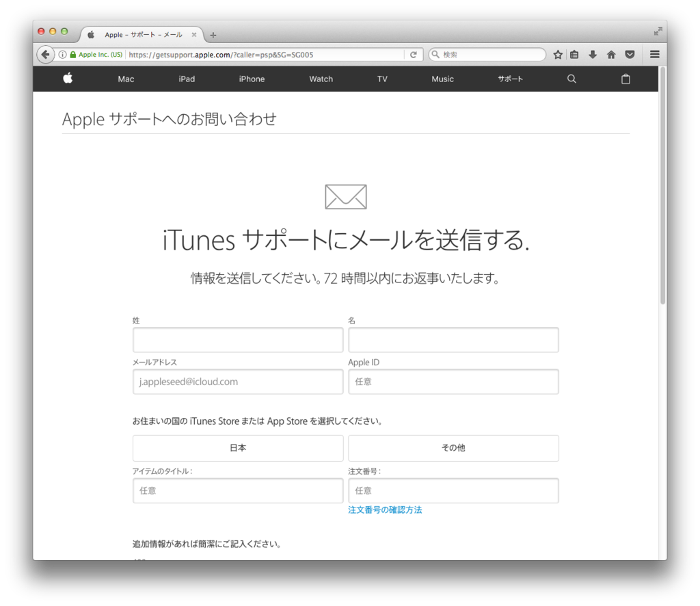Screen dimensions: 700x606
Task: Close the Apple サポート tab
Action: [193, 34]
